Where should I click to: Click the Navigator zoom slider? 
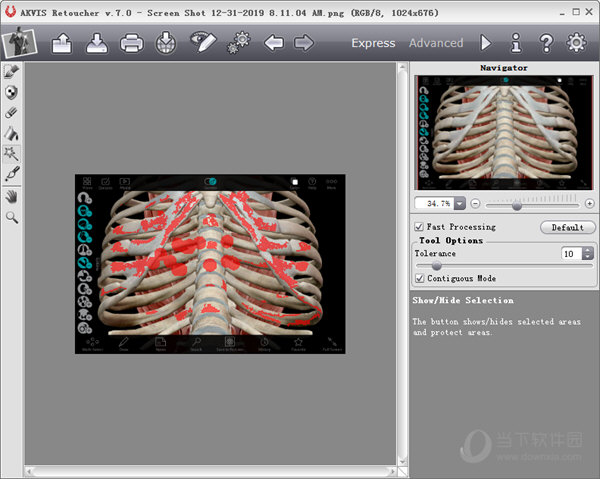point(532,206)
